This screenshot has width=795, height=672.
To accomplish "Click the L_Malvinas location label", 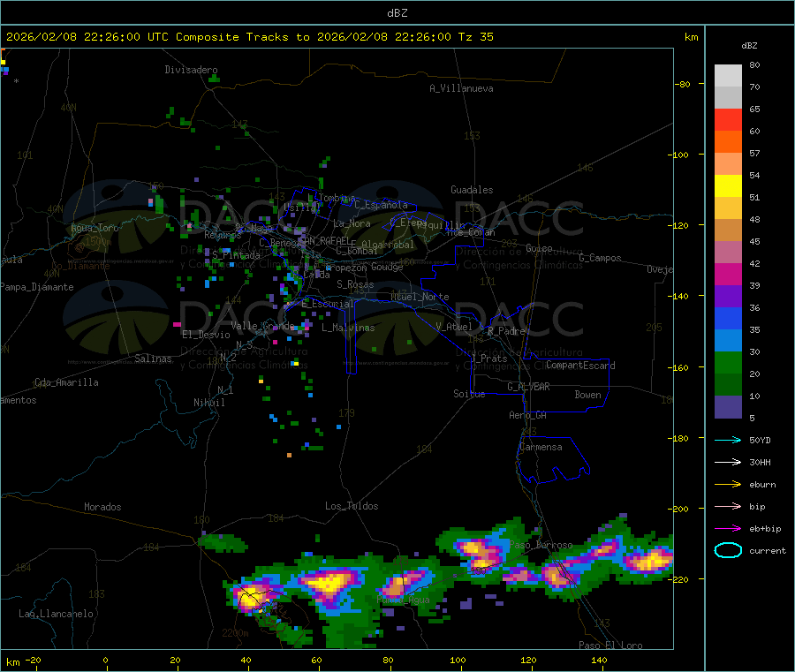I will [x=348, y=328].
